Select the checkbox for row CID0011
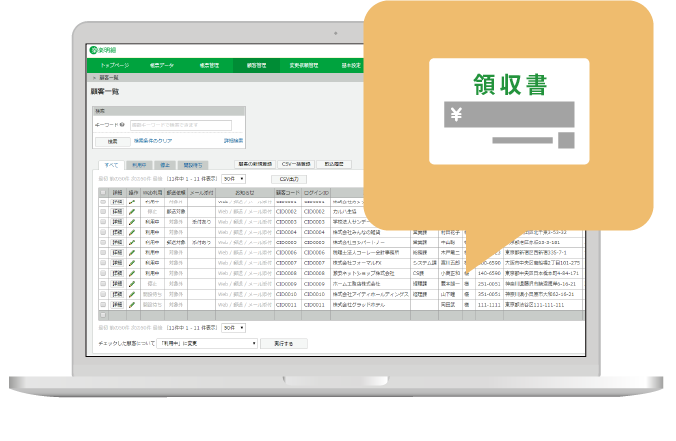 (103, 305)
